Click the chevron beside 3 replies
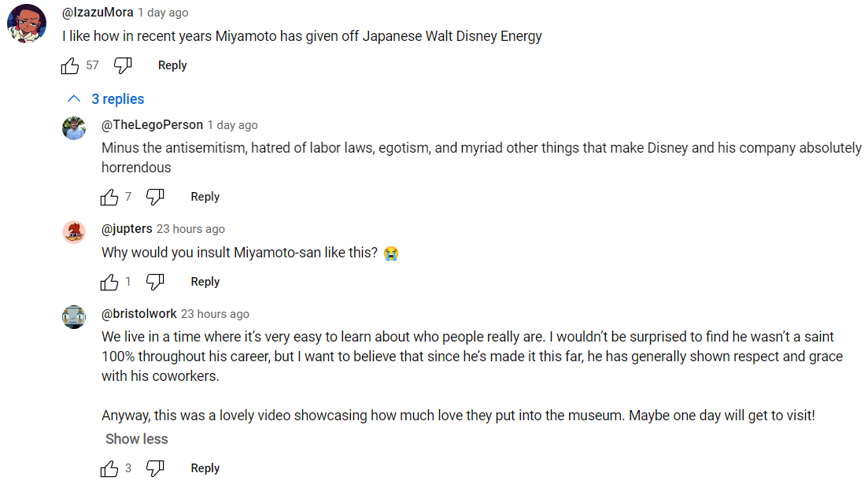 [x=74, y=99]
